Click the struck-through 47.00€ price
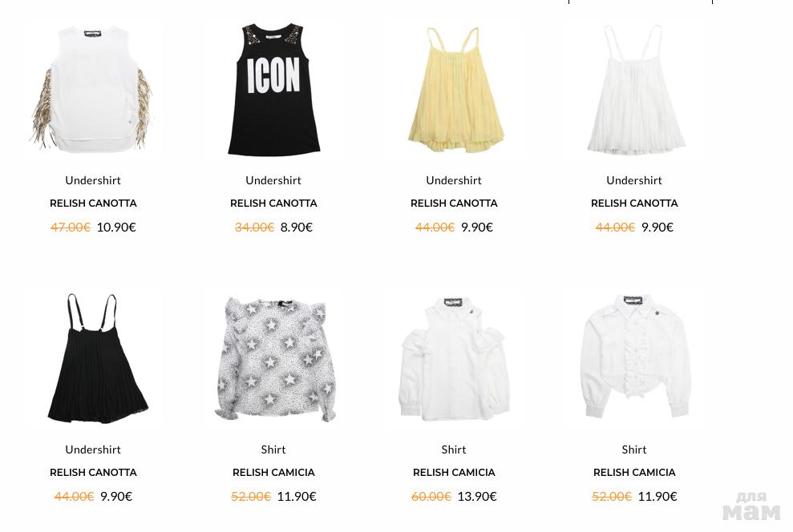 pyautogui.click(x=71, y=228)
